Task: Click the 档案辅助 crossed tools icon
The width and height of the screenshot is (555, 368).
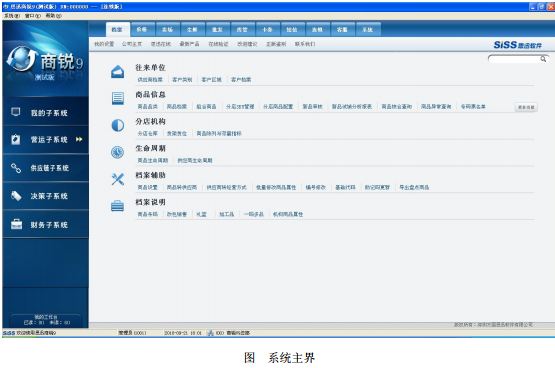Action: coord(118,179)
